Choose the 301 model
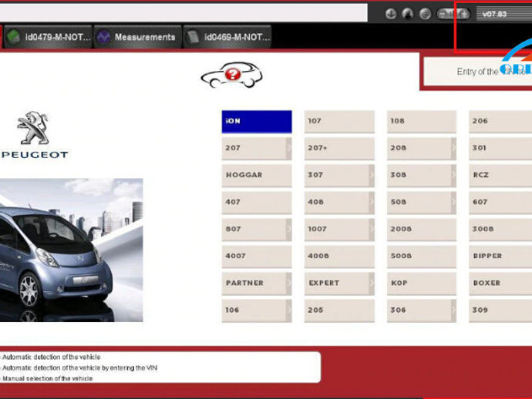The height and width of the screenshot is (399, 532). pyautogui.click(x=500, y=149)
